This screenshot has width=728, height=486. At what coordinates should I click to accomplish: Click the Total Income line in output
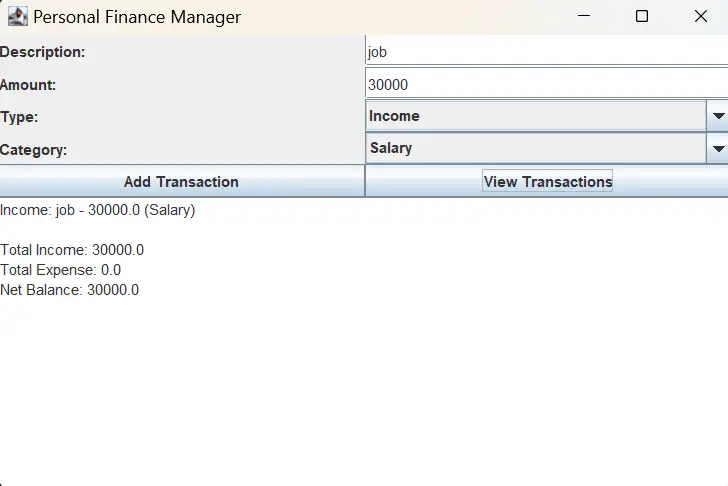click(72, 250)
